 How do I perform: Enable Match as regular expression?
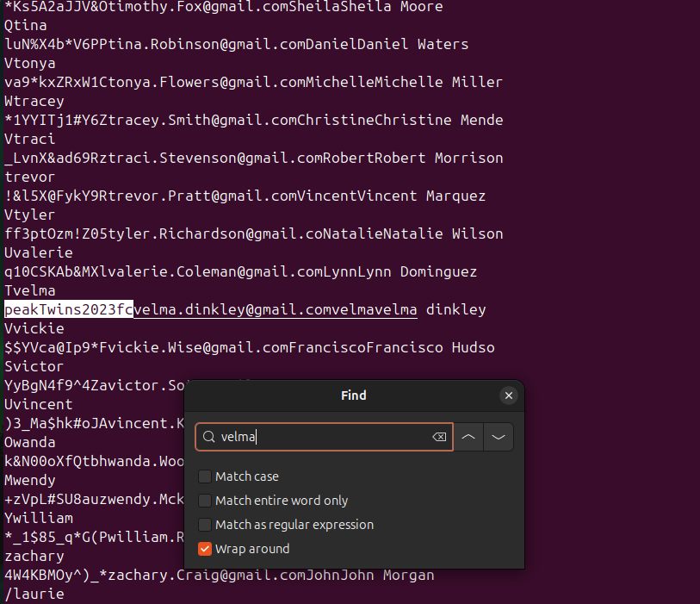pyautogui.click(x=205, y=525)
